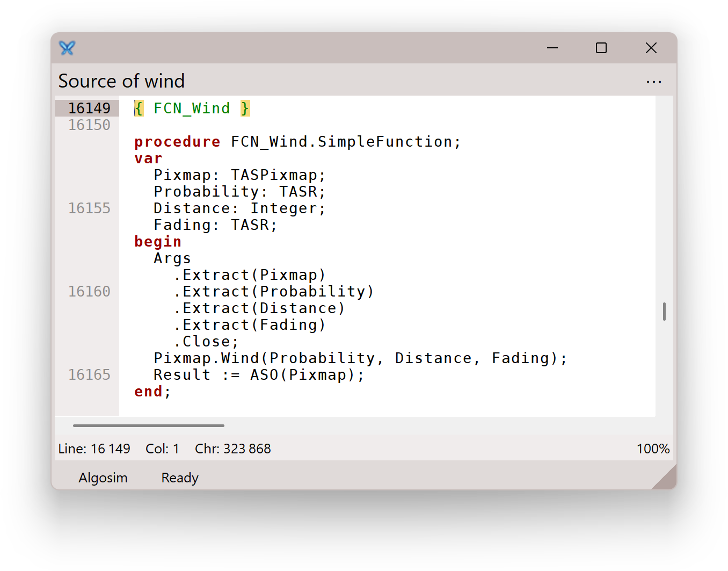Click the 'procedure' keyword
Screen dimensions: 728x571
coord(177,142)
